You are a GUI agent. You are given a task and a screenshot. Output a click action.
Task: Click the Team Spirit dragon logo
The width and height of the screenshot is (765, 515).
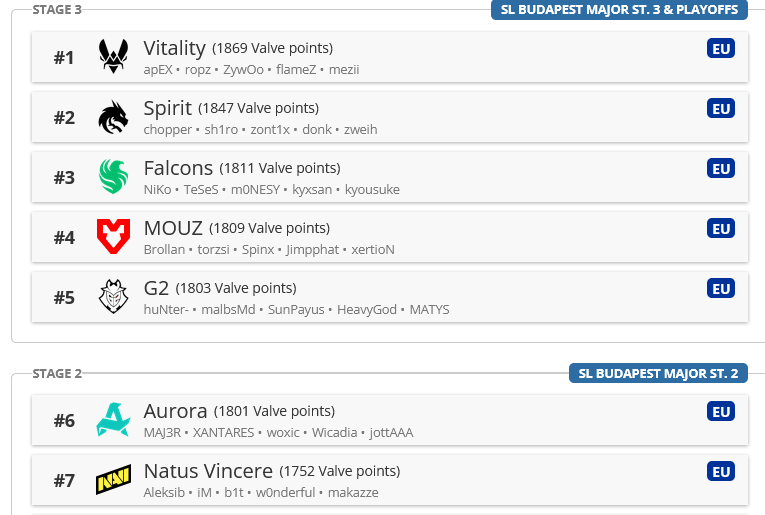113,118
